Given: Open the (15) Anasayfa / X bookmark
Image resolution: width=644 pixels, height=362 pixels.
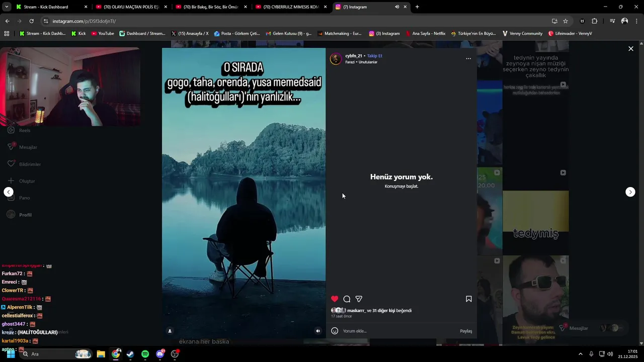Looking at the screenshot, I should point(190,34).
